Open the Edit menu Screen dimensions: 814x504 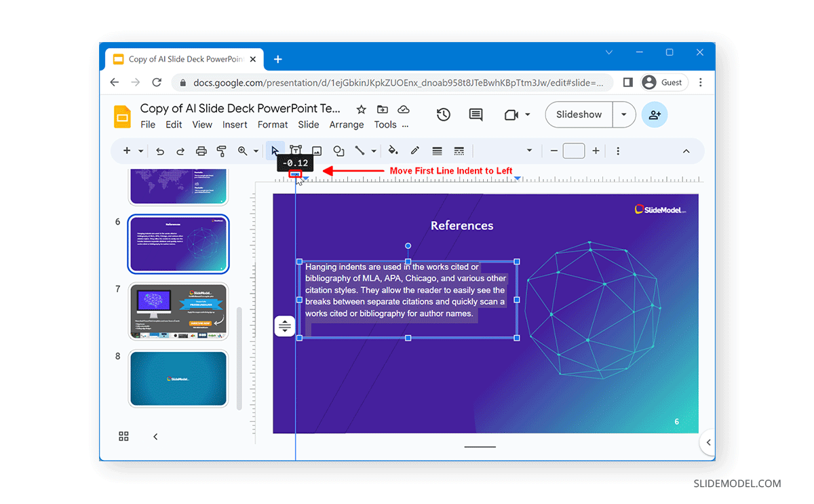coord(174,125)
